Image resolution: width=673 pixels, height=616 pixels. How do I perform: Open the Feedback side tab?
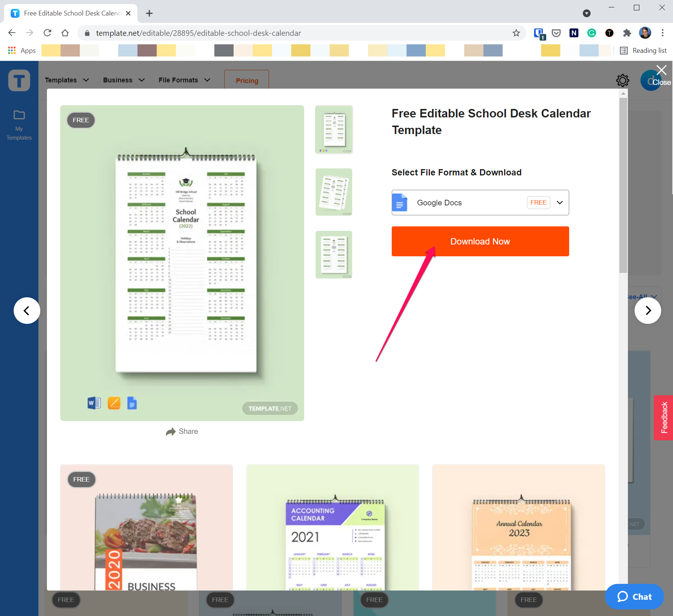click(664, 417)
